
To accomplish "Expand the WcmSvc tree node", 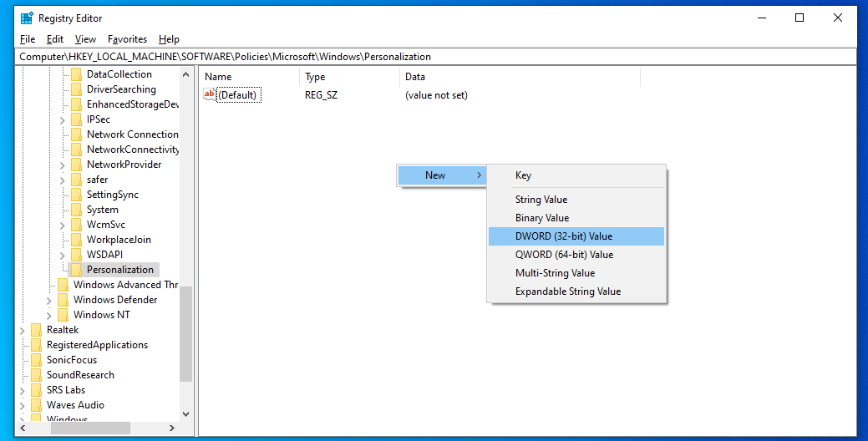I will point(63,225).
